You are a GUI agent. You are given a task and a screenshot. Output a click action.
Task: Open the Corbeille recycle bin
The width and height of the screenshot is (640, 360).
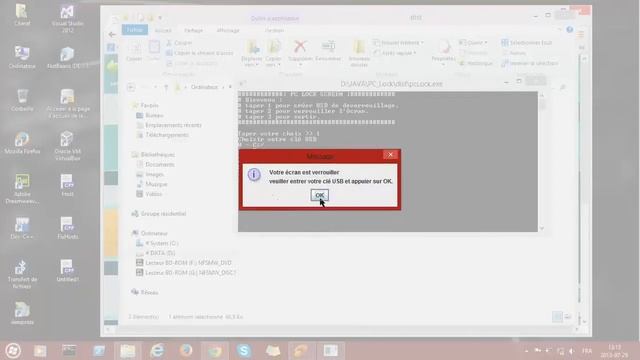point(22,100)
